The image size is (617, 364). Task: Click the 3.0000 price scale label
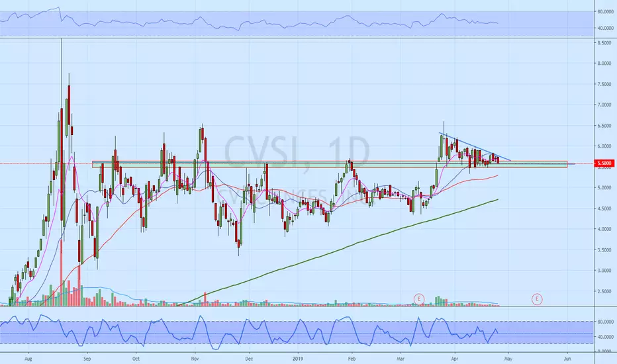tap(604, 270)
